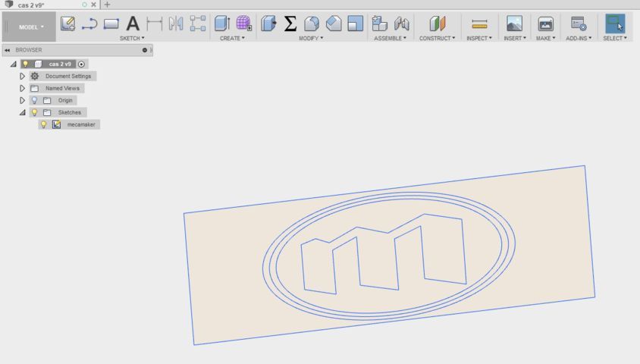
Task: Click the Shell tool icon
Action: (355, 24)
